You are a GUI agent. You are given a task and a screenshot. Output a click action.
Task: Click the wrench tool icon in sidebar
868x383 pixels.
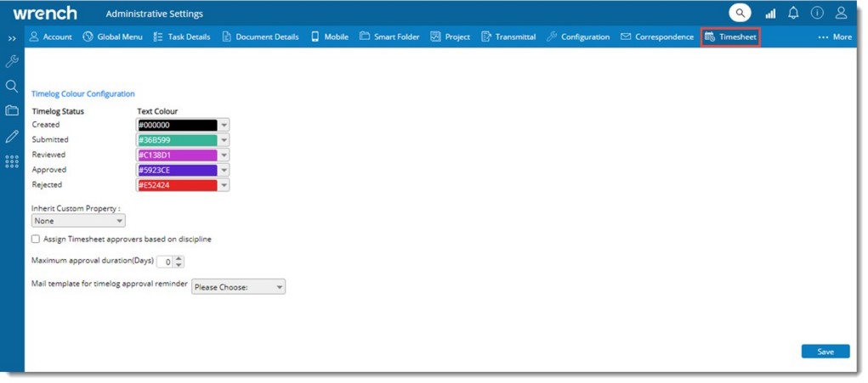[12, 61]
